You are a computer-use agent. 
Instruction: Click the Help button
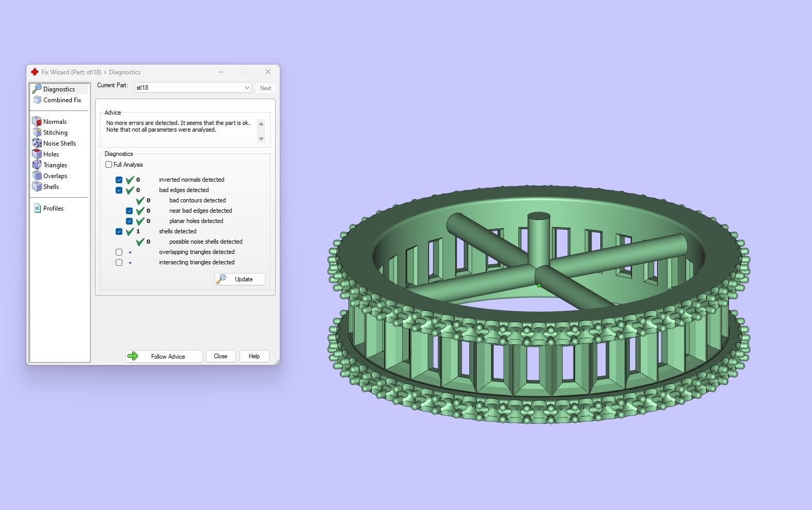coord(254,356)
